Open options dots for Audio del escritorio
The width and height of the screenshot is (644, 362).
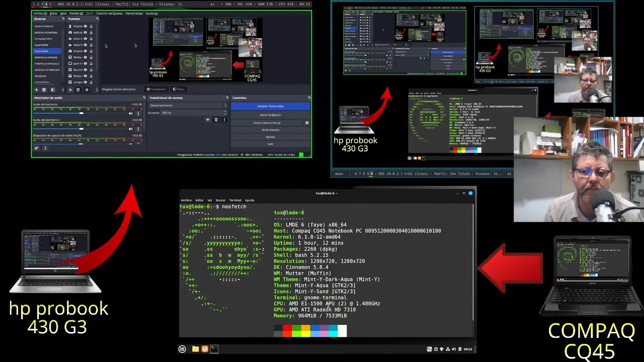coord(138,113)
